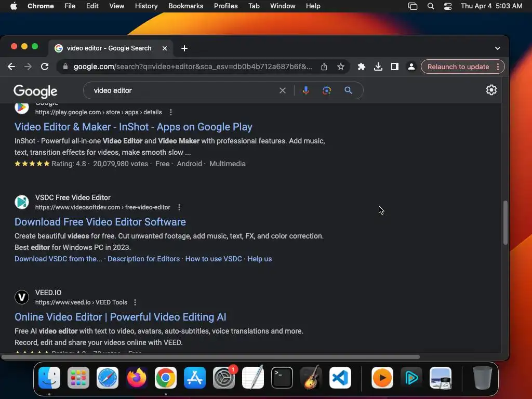Open the History menu
This screenshot has width=532, height=399.
[x=146, y=6]
